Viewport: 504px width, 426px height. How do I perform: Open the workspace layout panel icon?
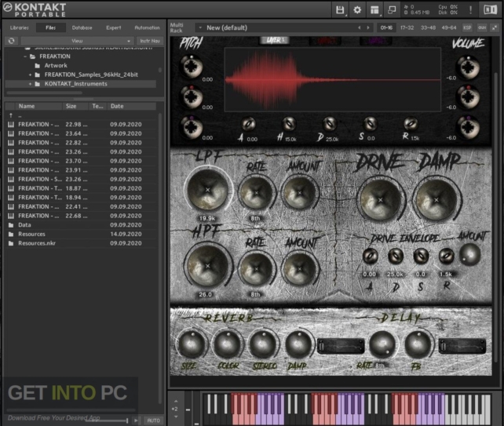pyautogui.click(x=374, y=10)
